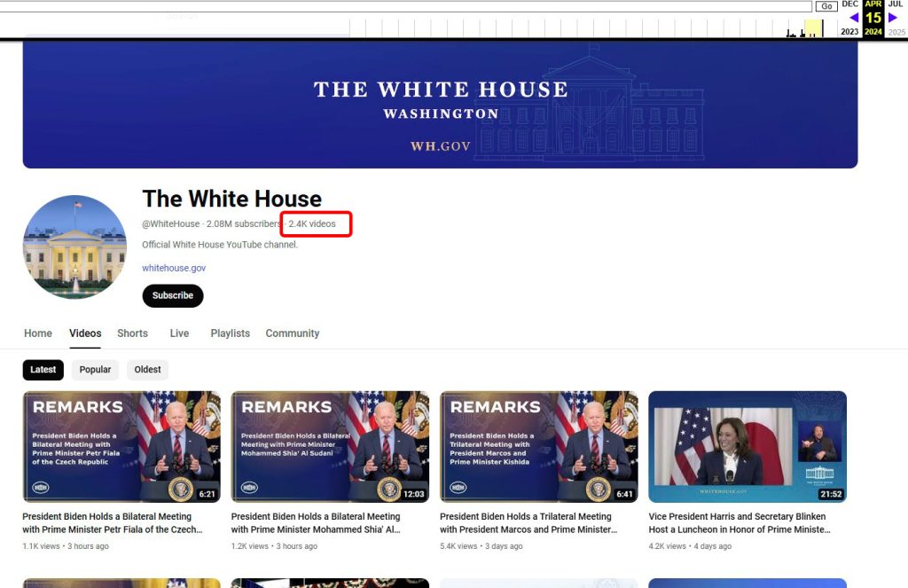Open Vice President Harris luncheon thumbnail
The height and width of the screenshot is (588, 908).
pos(748,446)
